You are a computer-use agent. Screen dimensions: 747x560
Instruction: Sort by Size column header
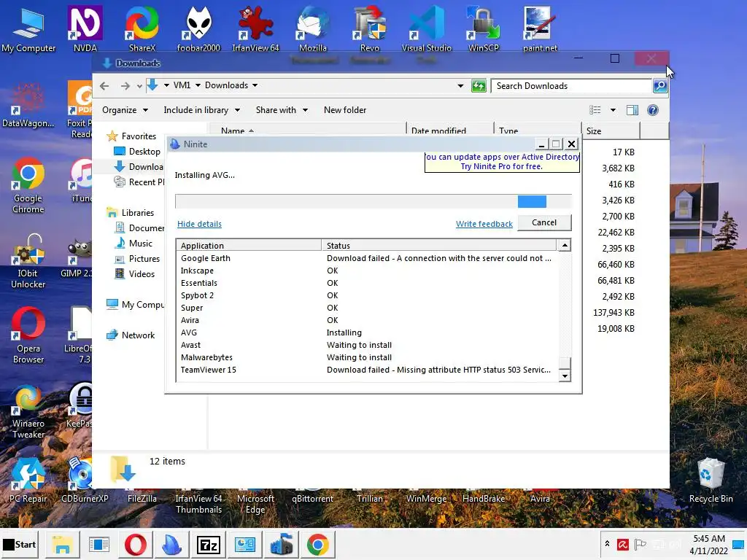pos(611,131)
